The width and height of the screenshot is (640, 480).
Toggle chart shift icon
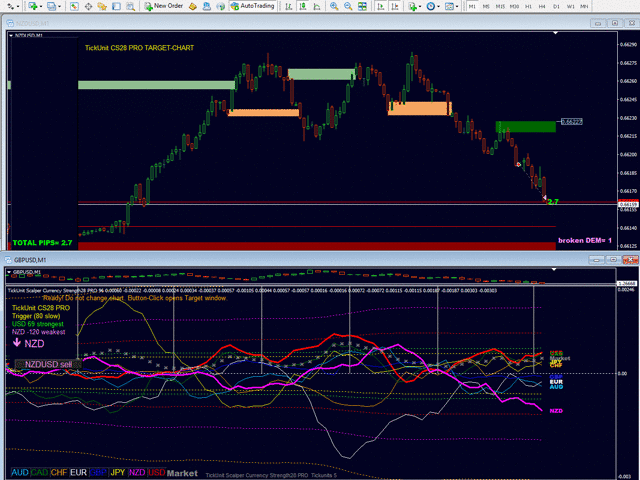395,6
